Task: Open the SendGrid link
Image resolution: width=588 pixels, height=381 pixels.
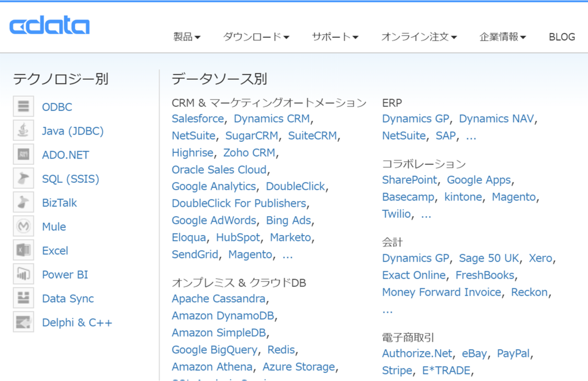Action: tap(195, 255)
